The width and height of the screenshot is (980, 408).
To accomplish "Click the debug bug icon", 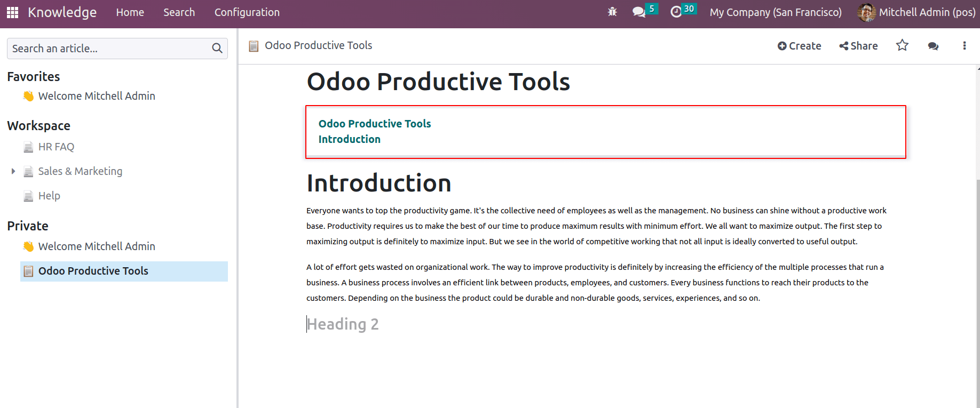I will [612, 12].
